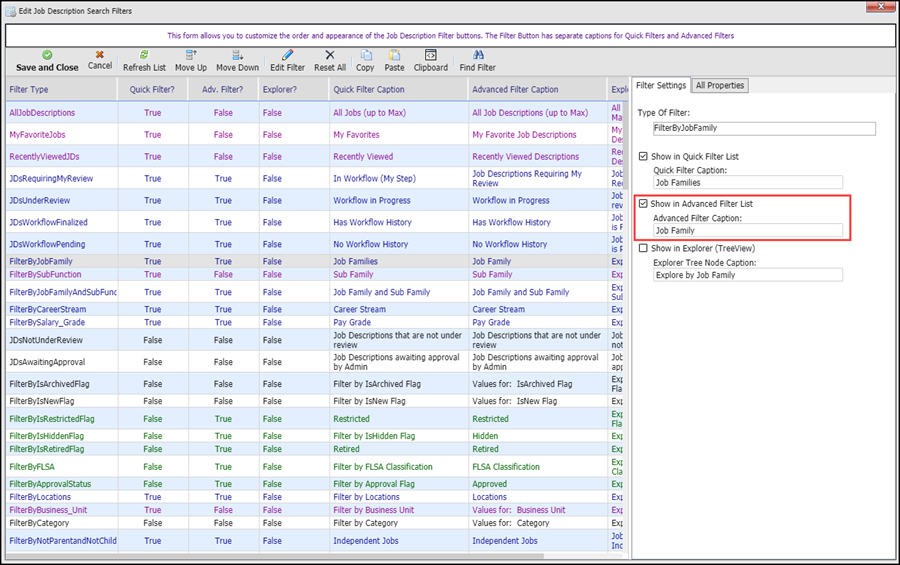Click the Advanced Filter Caption input field
Screen dimensions: 900x565
[747, 230]
